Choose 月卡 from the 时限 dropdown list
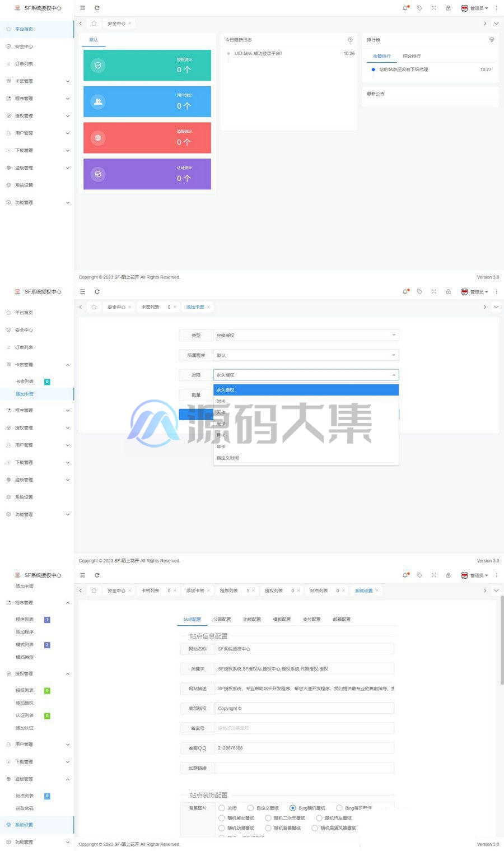Screen dimensions: 504x851 point(306,435)
